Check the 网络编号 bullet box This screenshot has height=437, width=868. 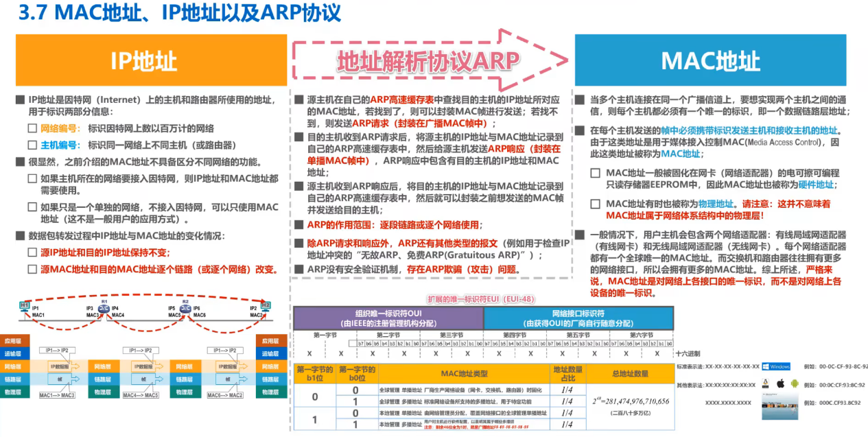(x=32, y=128)
